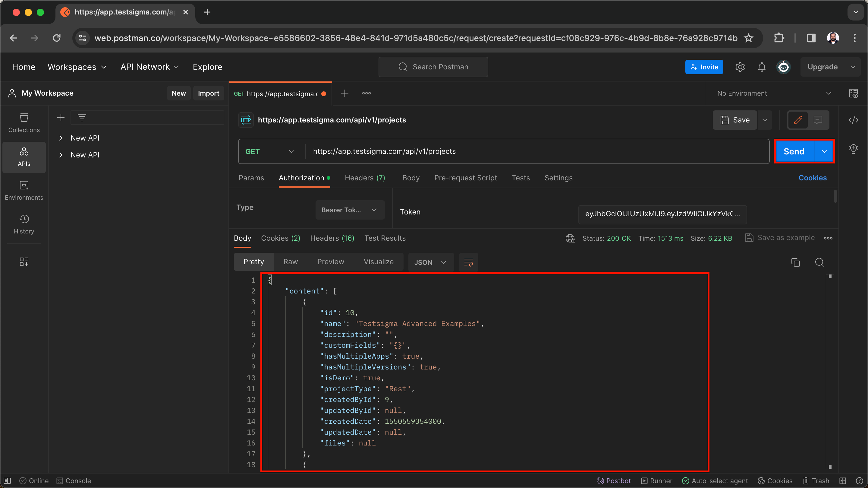
Task: Copy the response body with the copy icon
Action: coord(795,262)
